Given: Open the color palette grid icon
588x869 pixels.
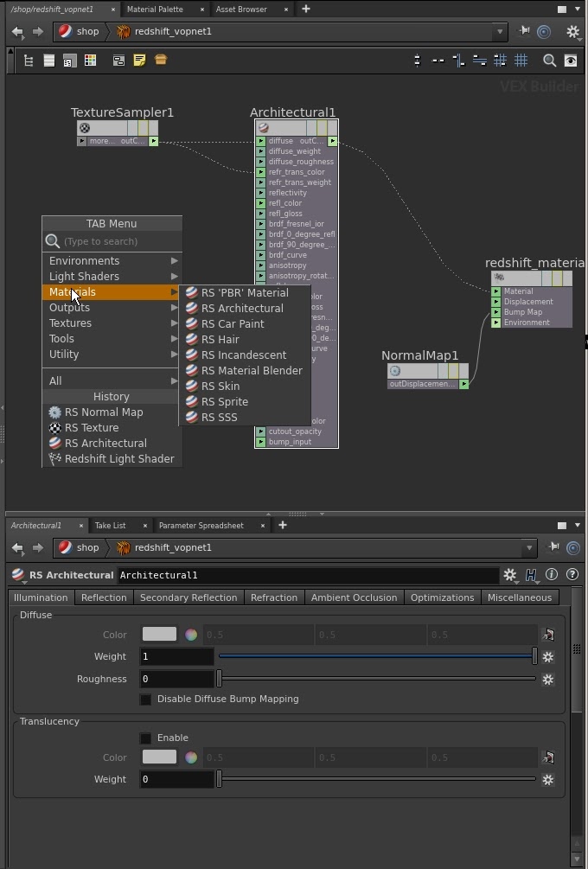Looking at the screenshot, I should pos(90,61).
